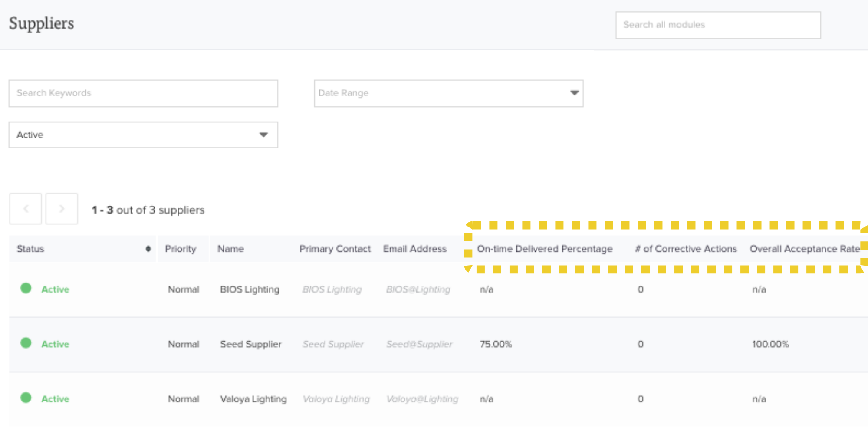Open the Seed Supplier name link
Screen dimensions: 868x434
pos(250,344)
